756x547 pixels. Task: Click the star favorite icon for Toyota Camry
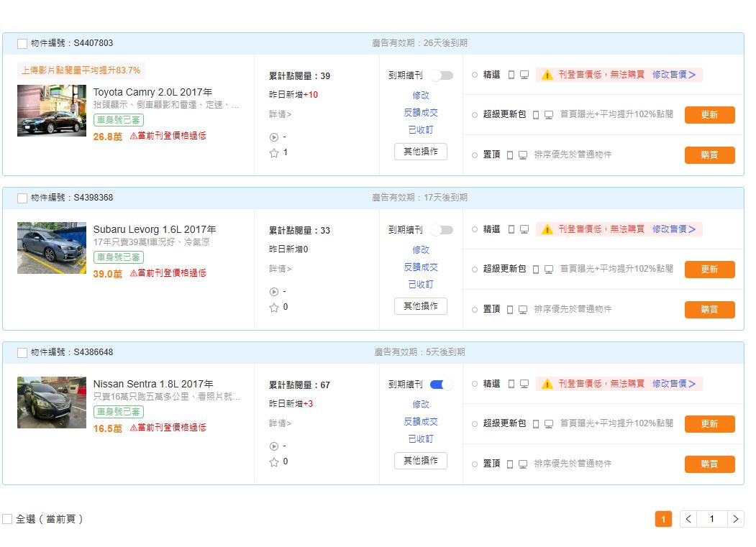pyautogui.click(x=273, y=153)
